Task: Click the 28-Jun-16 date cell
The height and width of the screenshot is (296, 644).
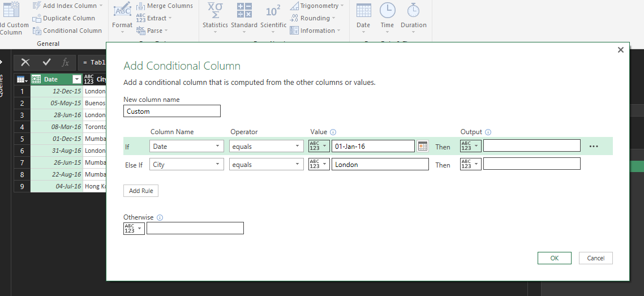Action: [57, 115]
